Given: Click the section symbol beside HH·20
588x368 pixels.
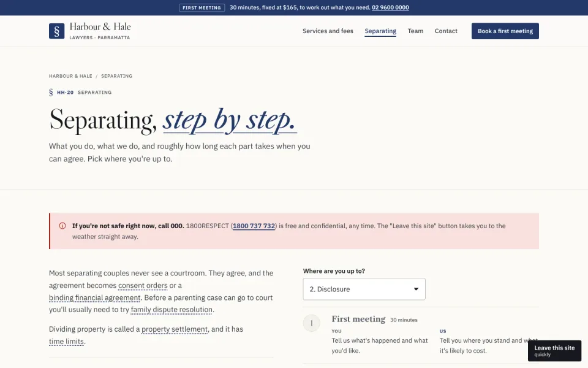Looking at the screenshot, I should (x=51, y=93).
